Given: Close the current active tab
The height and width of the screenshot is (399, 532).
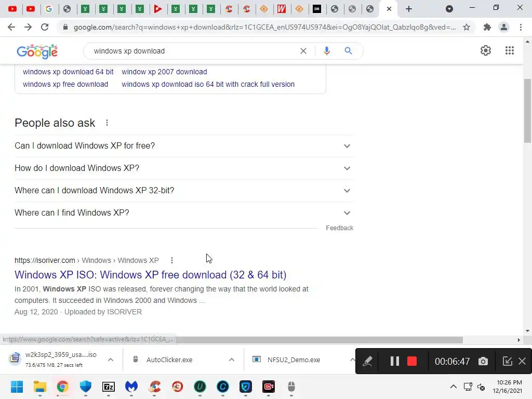Looking at the screenshot, I should 389,9.
